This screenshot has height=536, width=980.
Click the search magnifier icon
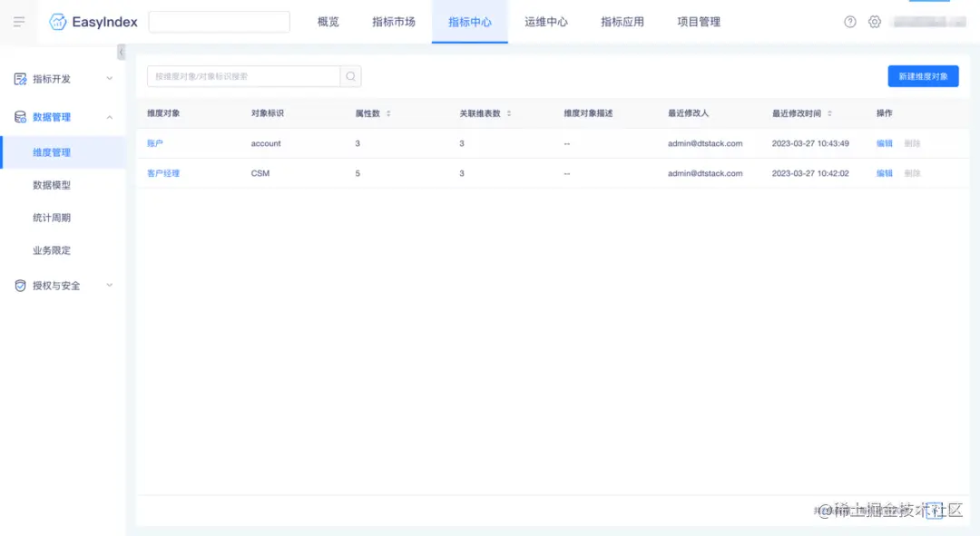[x=350, y=76]
